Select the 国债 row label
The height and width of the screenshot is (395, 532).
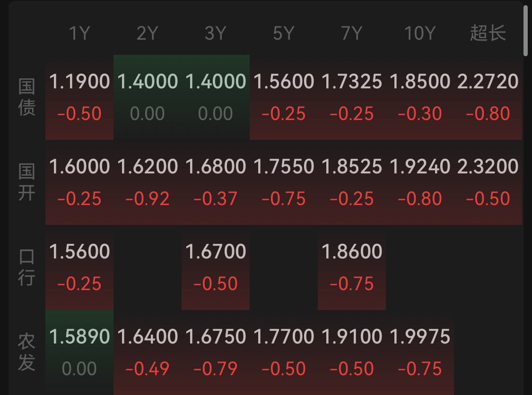pyautogui.click(x=27, y=97)
